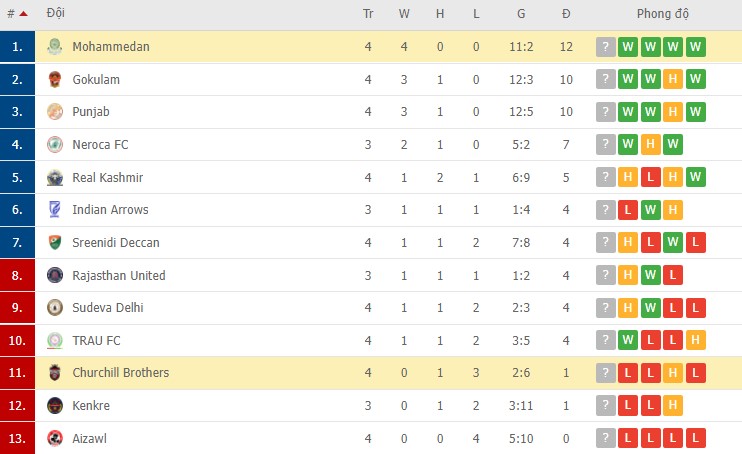
Task: Click Aizawl's last red L form badge
Action: click(696, 438)
